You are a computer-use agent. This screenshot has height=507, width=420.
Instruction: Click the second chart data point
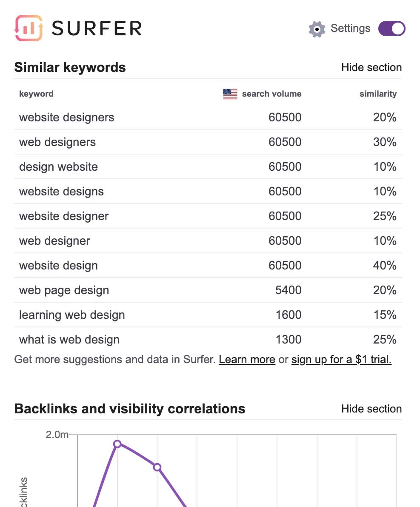pyautogui.click(x=157, y=467)
